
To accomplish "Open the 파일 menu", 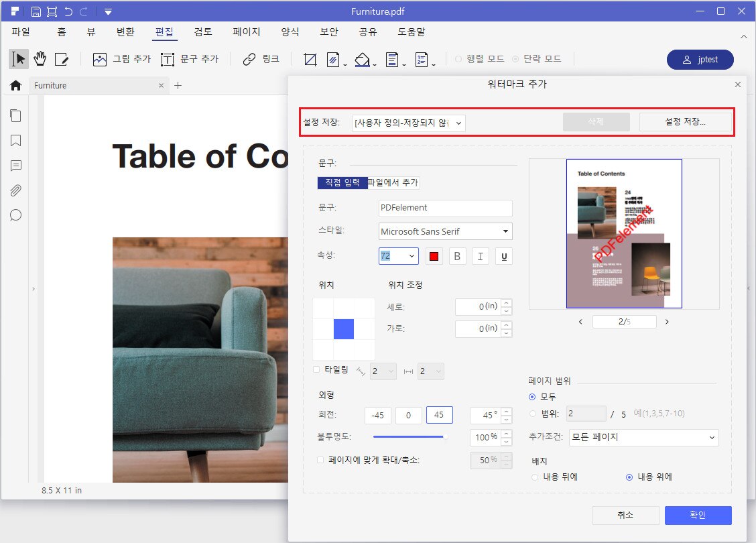I will pyautogui.click(x=21, y=32).
